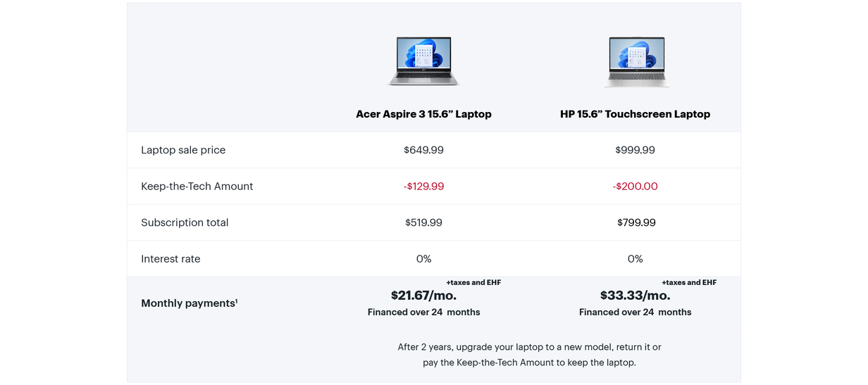
Task: Click the $519.99 subscription total
Action: 423,222
